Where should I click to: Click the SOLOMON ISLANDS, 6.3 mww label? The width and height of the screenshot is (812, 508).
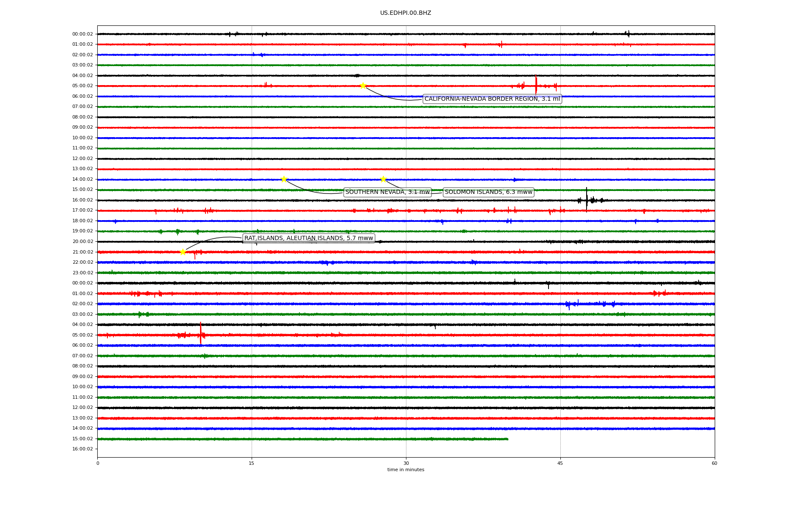488,192
